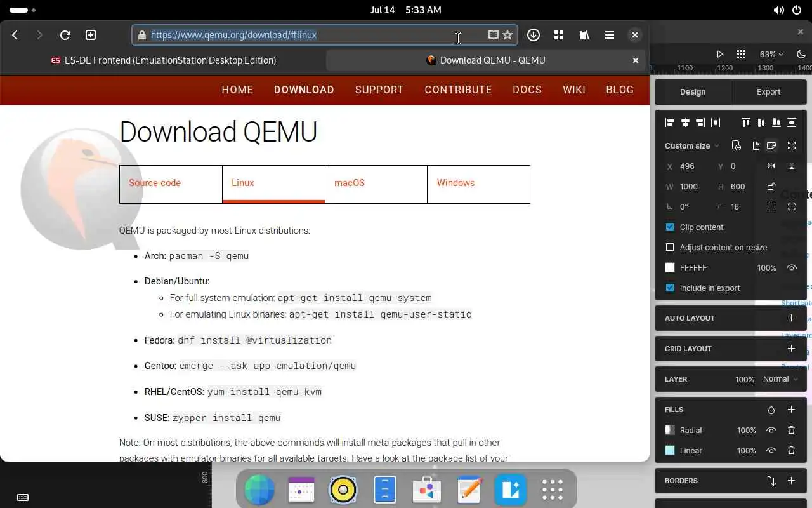
Task: Hide the Linear fill
Action: 771,450
